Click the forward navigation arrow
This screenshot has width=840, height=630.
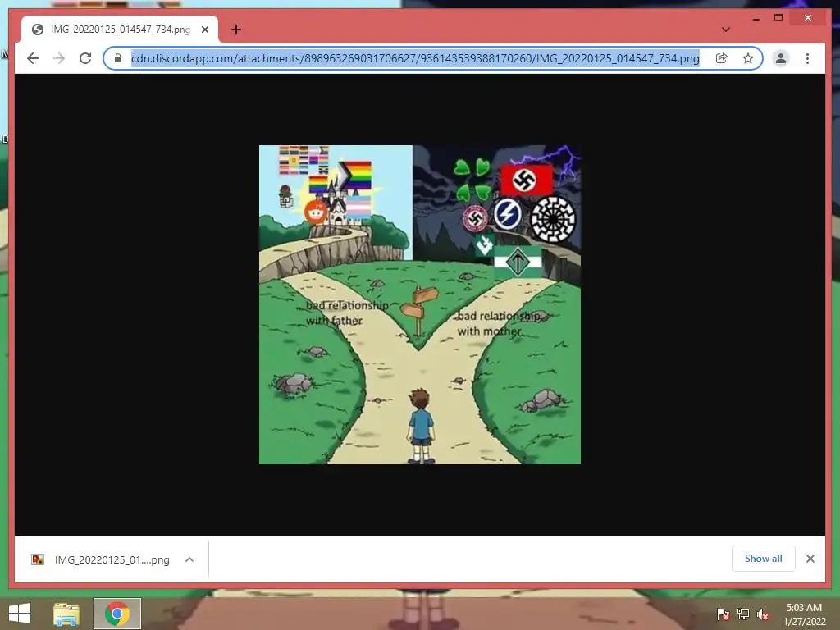59,58
